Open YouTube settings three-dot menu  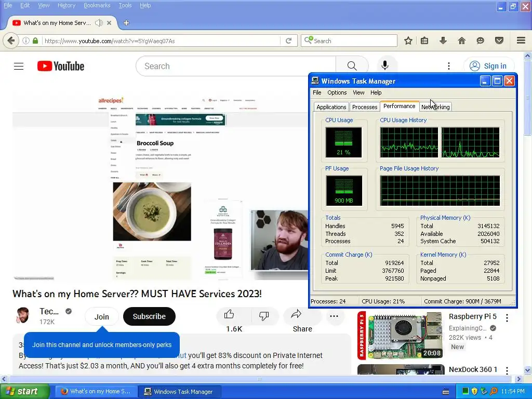coord(448,66)
